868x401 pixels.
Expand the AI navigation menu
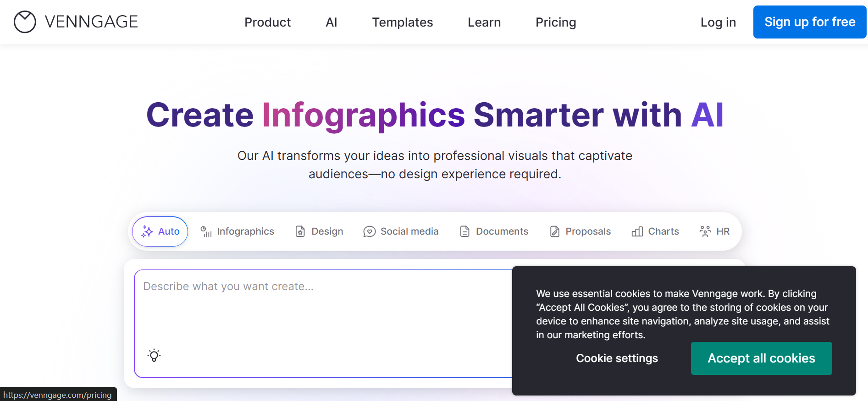331,22
